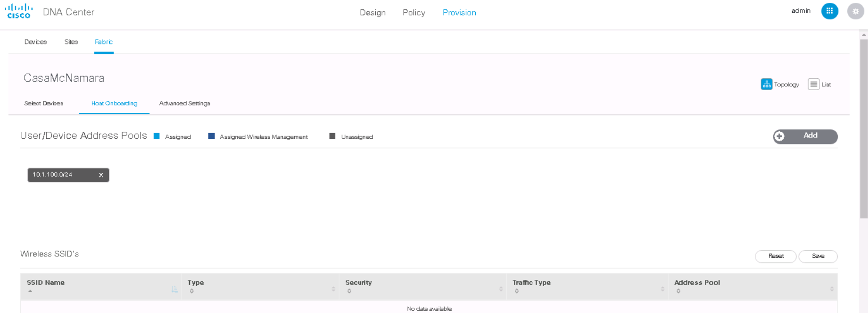The width and height of the screenshot is (868, 313).
Task: Remove the 10.1.100.0/24 pool with X
Action: (101, 175)
